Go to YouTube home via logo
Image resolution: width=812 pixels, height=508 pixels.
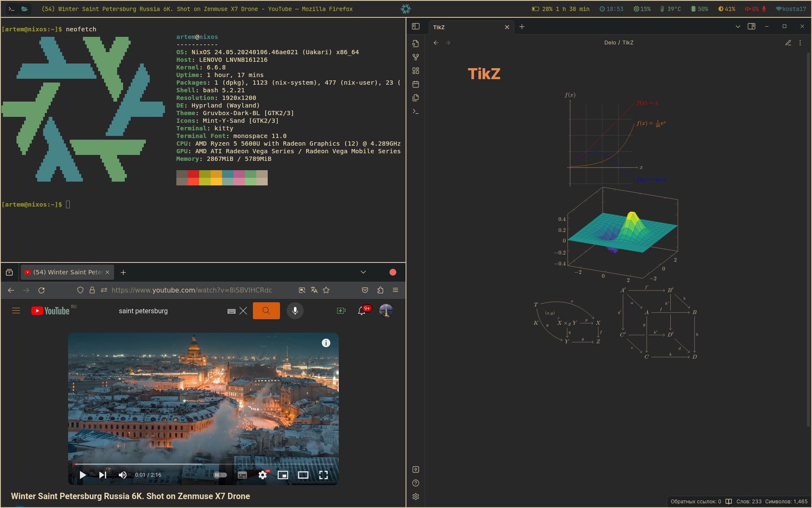(50, 311)
